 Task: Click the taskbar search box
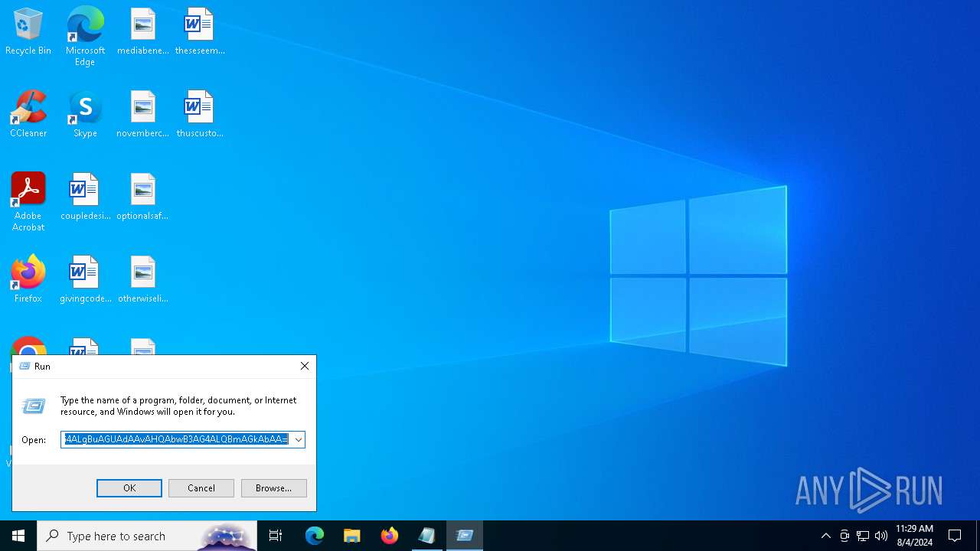click(147, 536)
